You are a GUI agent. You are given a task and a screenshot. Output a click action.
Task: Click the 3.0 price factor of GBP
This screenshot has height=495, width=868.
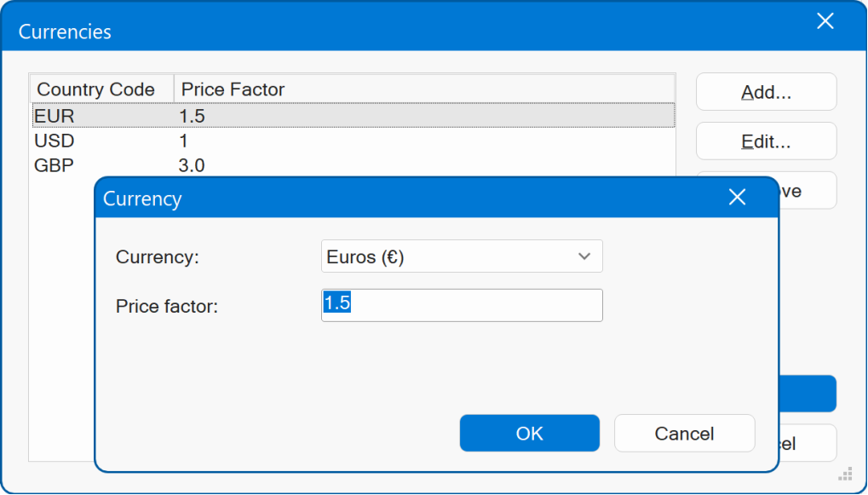(193, 165)
